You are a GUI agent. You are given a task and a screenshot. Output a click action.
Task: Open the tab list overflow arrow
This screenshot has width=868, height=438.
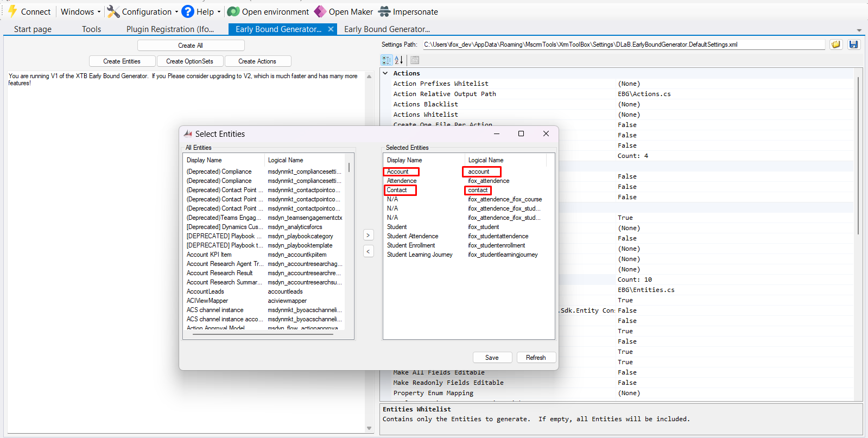pyautogui.click(x=859, y=30)
